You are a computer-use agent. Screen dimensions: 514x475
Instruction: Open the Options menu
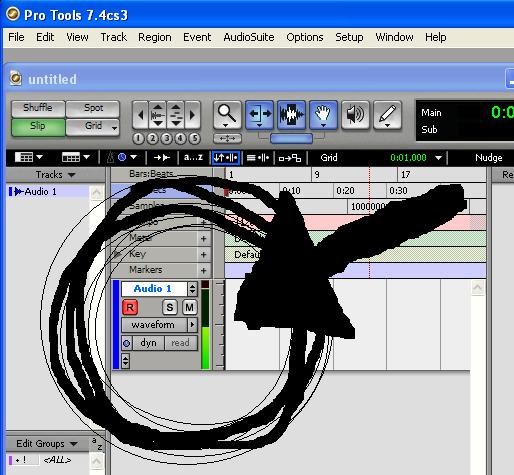(305, 37)
